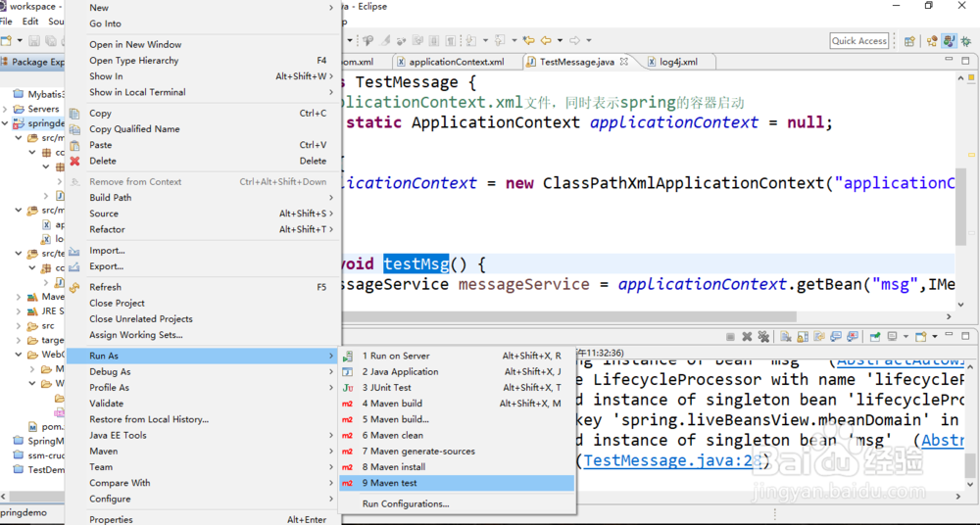
Task: Choose 8 Maven install entry
Action: tap(457, 467)
